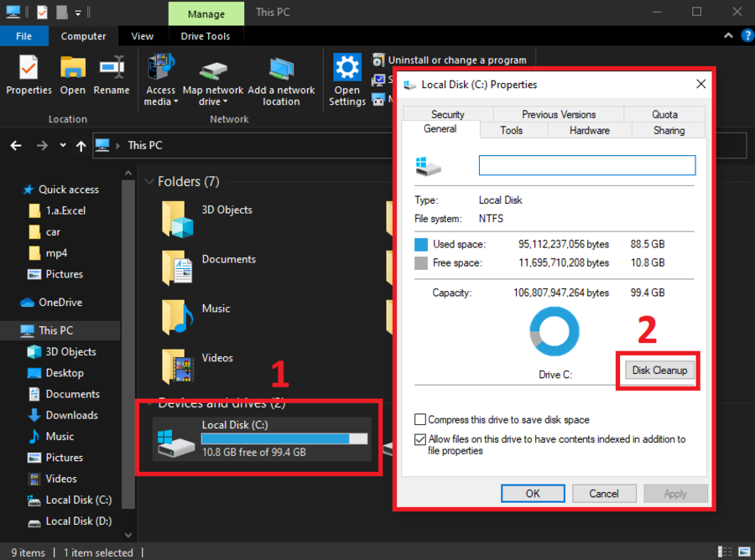Select the Music folder icon
Image resolution: width=755 pixels, height=560 pixels.
177,317
